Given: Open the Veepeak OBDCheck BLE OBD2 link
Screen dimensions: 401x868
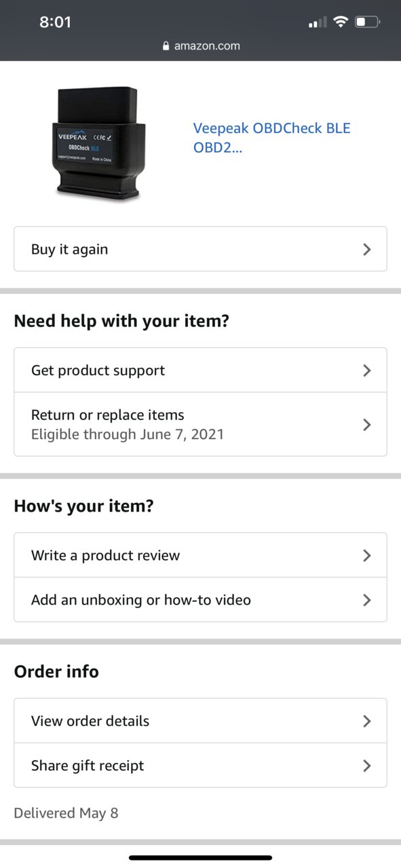Looking at the screenshot, I should (271, 138).
